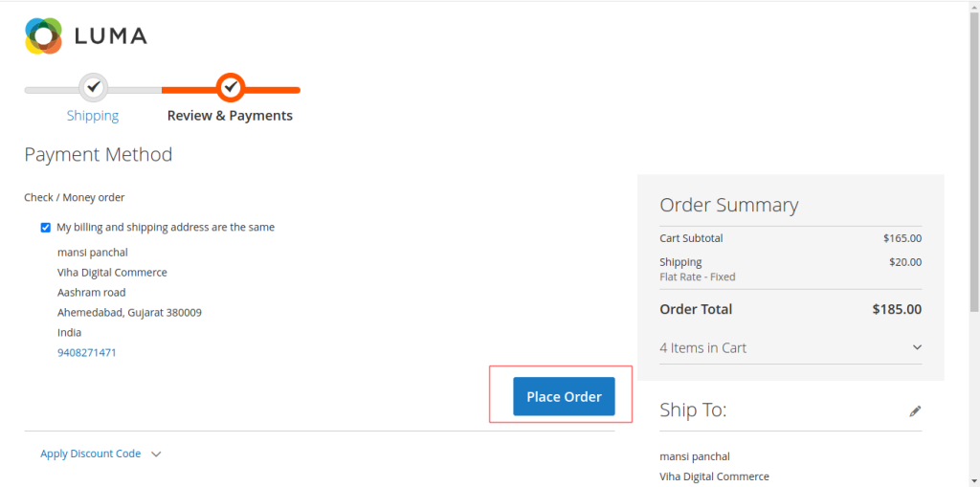This screenshot has height=487, width=980.
Task: Click the Ship To edit pencil icon
Action: [x=915, y=411]
